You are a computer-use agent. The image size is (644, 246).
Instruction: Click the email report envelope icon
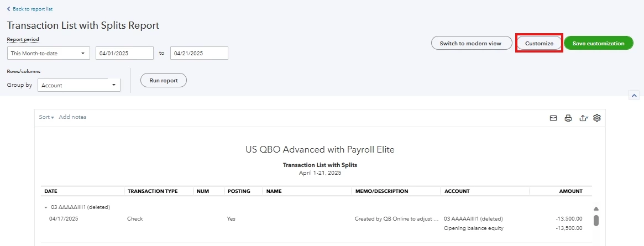(553, 118)
